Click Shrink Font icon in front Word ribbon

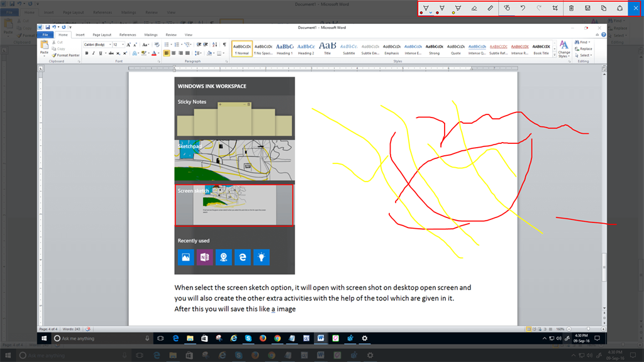pyautogui.click(x=135, y=45)
